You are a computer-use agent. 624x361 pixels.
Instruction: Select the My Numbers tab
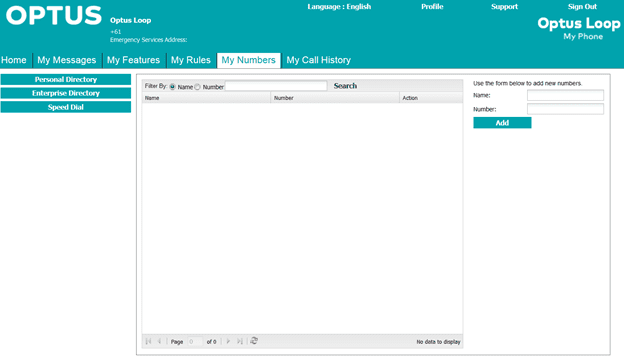[x=249, y=60]
